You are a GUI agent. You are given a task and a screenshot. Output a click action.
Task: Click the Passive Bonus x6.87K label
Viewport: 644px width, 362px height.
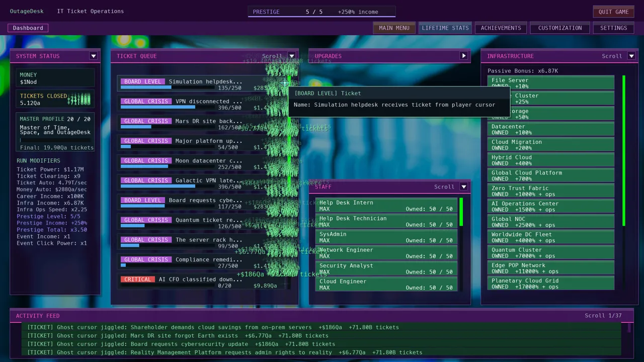point(523,71)
